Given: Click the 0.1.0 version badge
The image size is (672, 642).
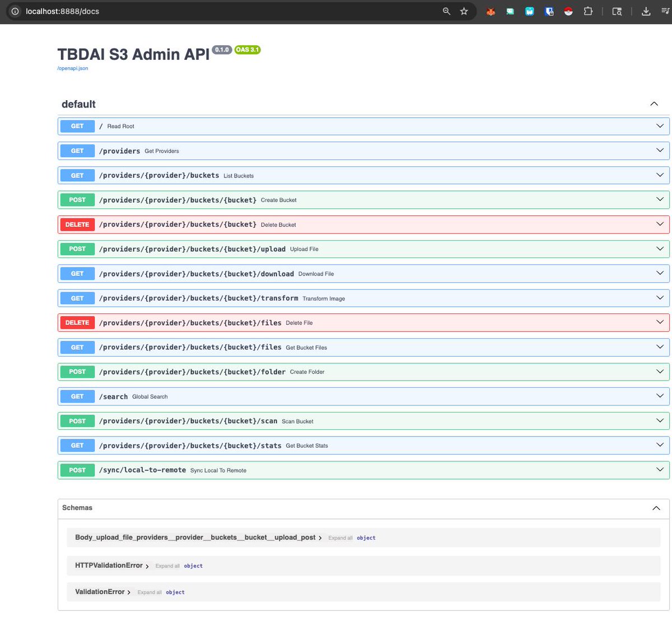Looking at the screenshot, I should pos(222,50).
